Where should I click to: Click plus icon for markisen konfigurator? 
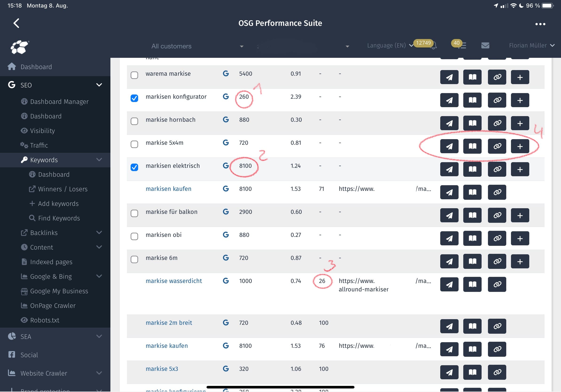click(520, 100)
